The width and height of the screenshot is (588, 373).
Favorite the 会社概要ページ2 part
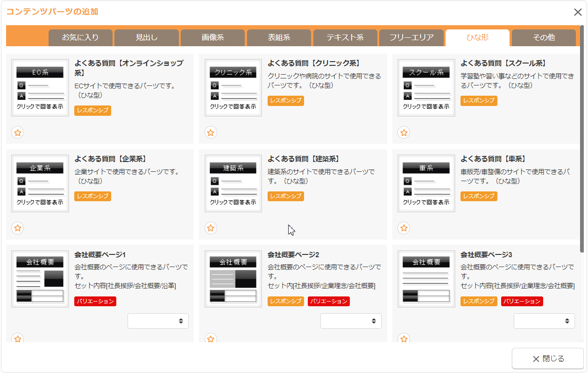click(x=211, y=338)
